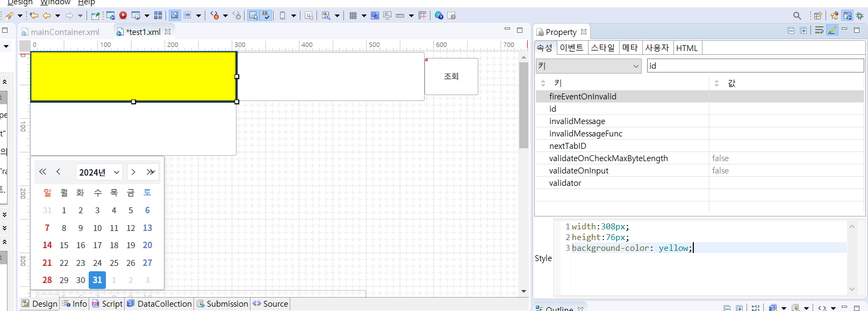Viewport: 868px width, 311px height.
Task: Go to next month in calendar
Action: point(133,172)
